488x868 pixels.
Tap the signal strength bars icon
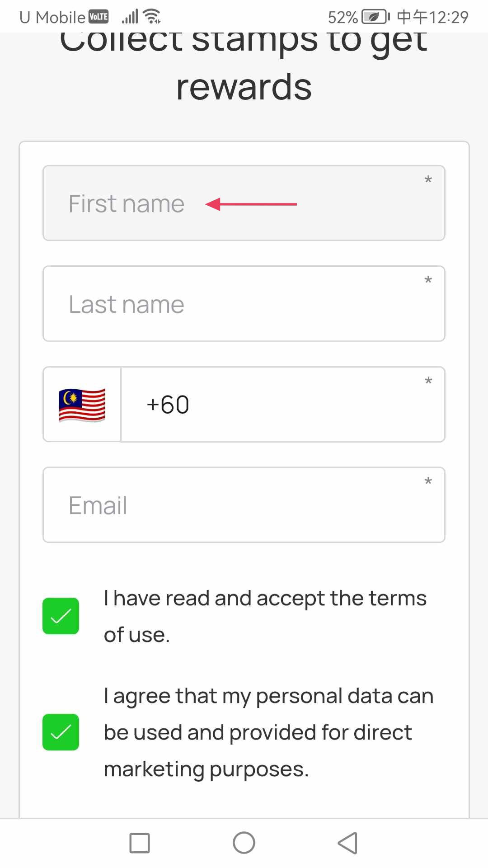130,17
